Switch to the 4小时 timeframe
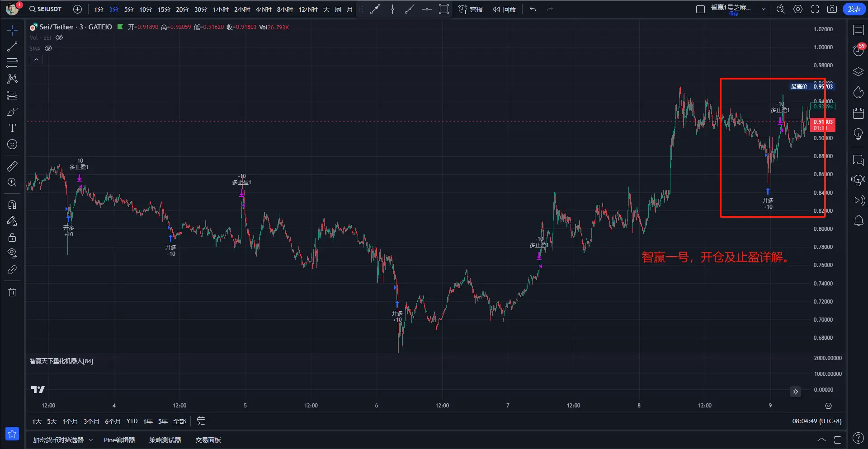868x449 pixels. pyautogui.click(x=264, y=9)
